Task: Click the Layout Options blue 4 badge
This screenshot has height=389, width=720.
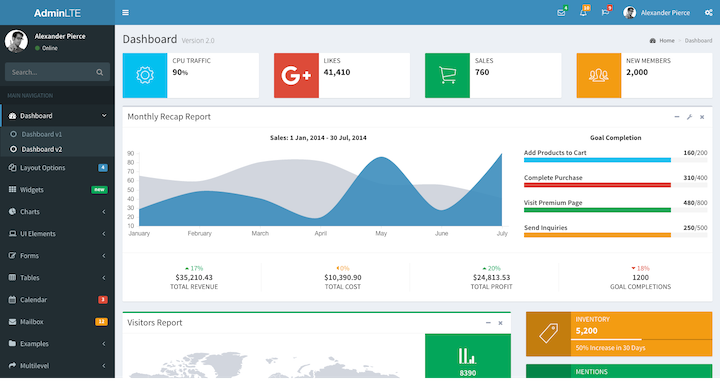Action: tap(103, 168)
